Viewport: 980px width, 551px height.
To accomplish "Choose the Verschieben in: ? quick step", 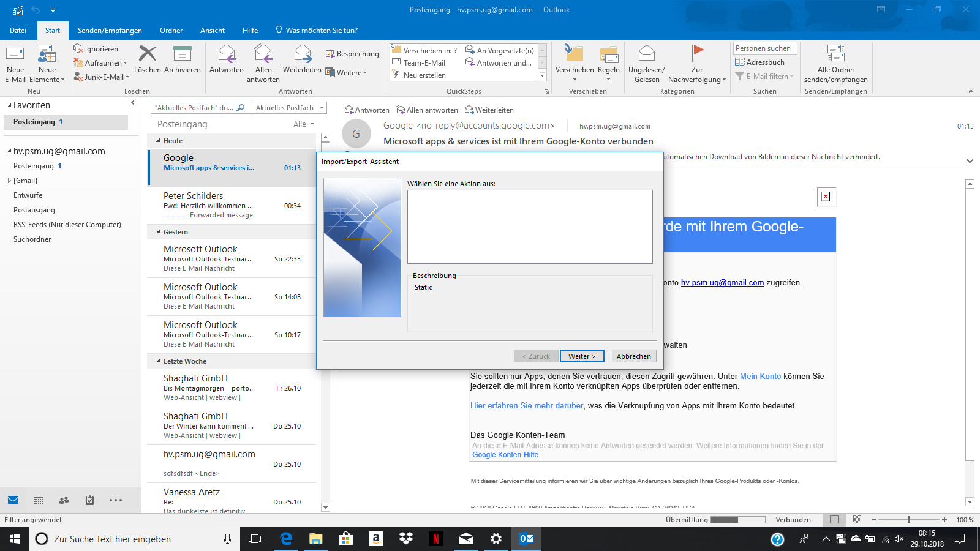I will [424, 51].
